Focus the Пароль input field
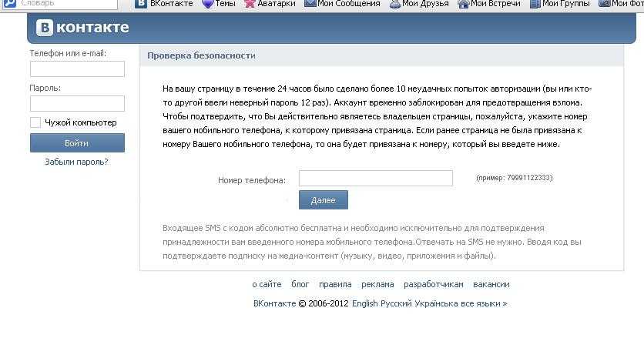The height and width of the screenshot is (338, 644). pyautogui.click(x=77, y=103)
